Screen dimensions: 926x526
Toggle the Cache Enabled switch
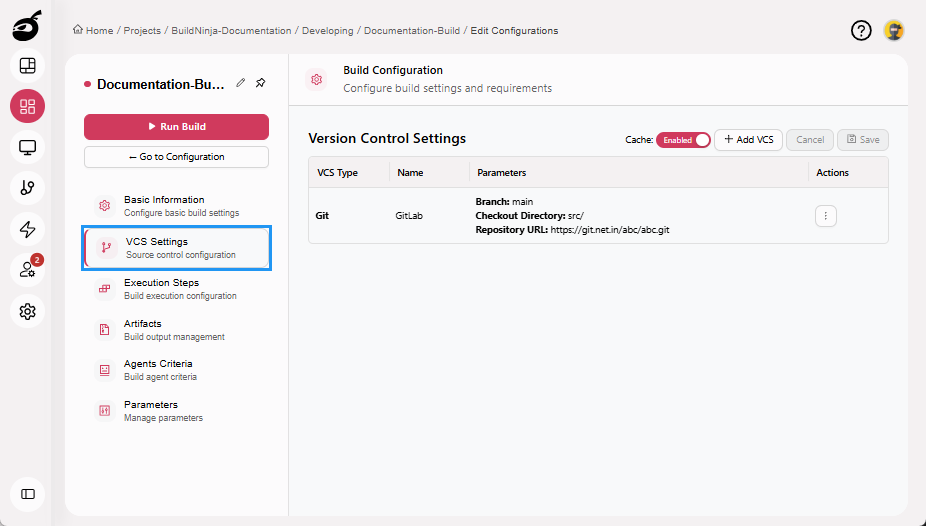683,140
